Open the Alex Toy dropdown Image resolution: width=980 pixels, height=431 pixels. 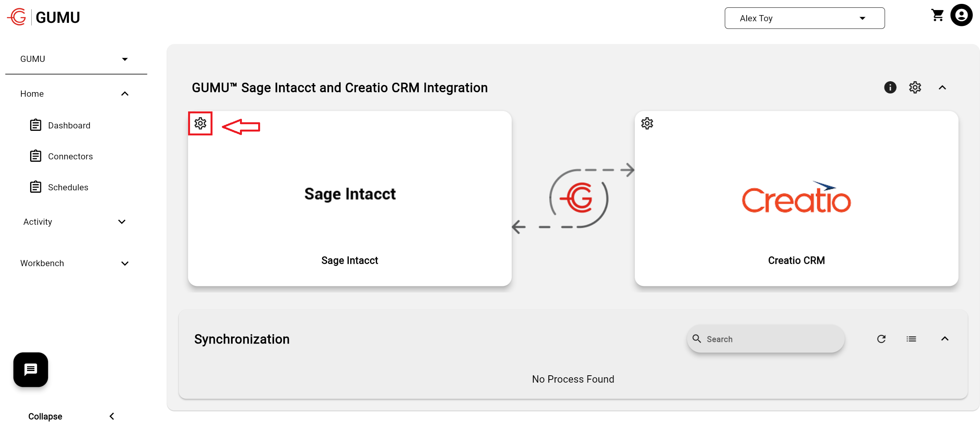click(804, 18)
